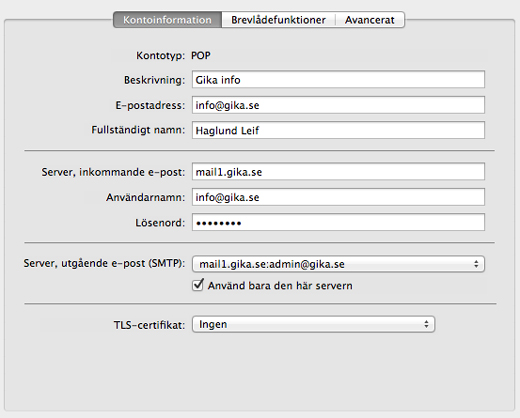Click the stepper arrows on SMTP server popup
This screenshot has width=520, height=418.
(476, 264)
